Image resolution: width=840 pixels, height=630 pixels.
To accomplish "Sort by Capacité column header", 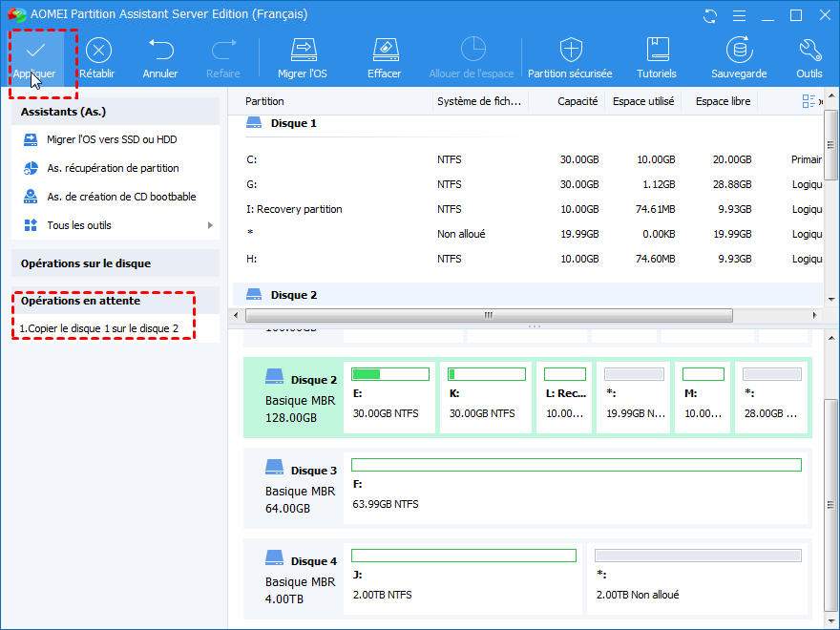I will [x=577, y=101].
